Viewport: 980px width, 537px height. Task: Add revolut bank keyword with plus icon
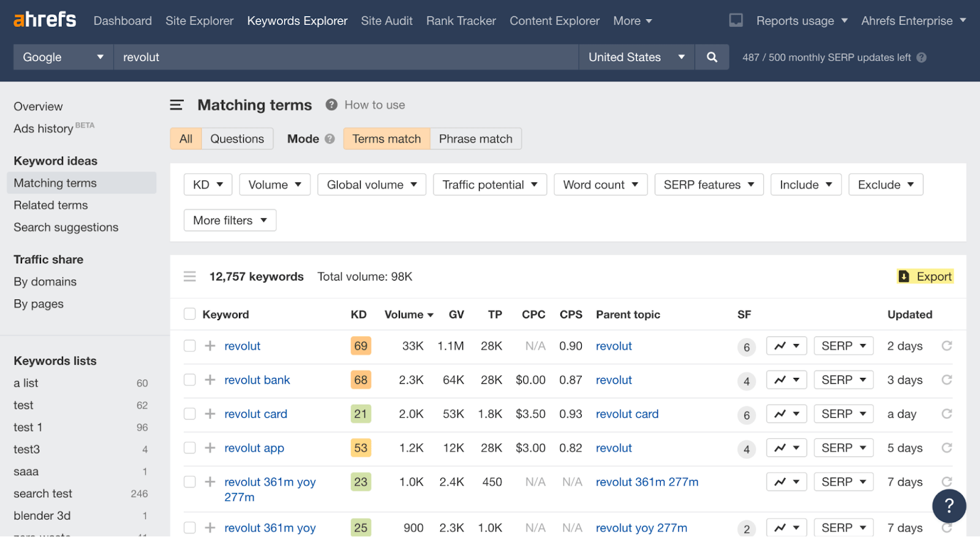click(x=210, y=380)
